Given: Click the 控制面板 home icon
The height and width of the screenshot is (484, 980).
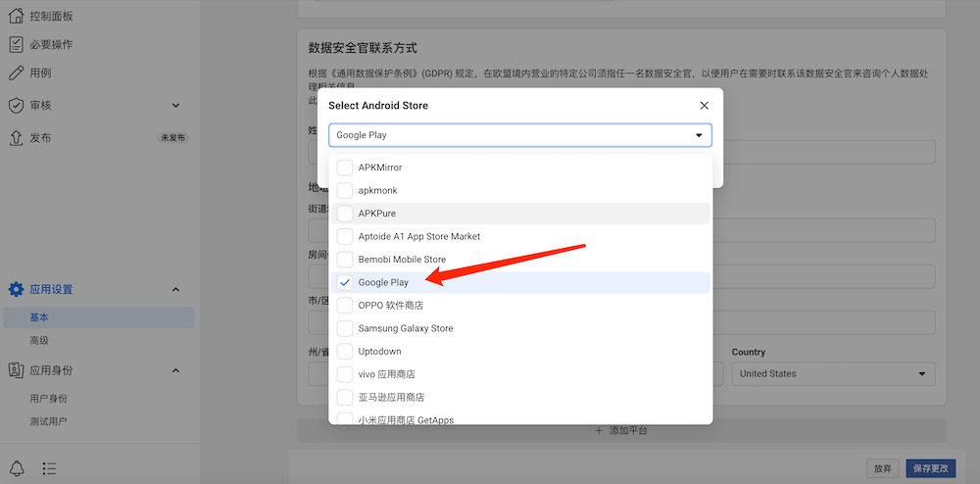Looking at the screenshot, I should [16, 16].
